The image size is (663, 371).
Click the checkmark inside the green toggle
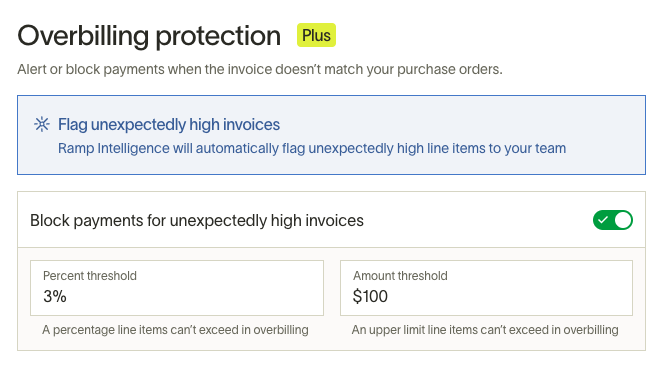[603, 220]
